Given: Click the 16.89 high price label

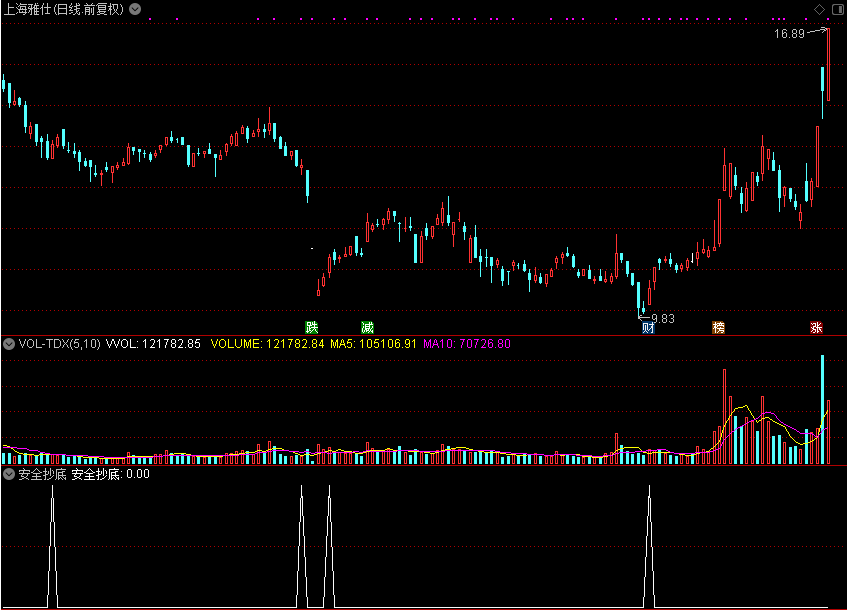Looking at the screenshot, I should pos(789,34).
